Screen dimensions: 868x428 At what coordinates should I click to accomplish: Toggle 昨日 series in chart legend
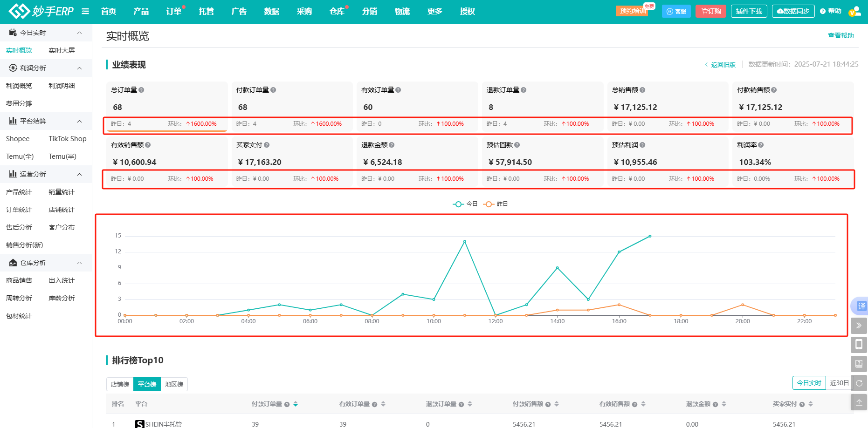coord(496,204)
